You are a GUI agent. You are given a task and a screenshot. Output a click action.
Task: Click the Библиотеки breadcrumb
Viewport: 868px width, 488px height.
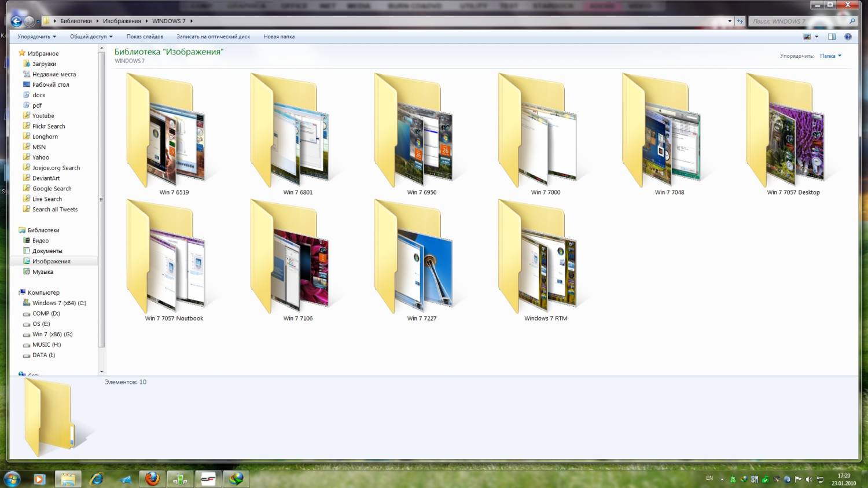pos(76,21)
